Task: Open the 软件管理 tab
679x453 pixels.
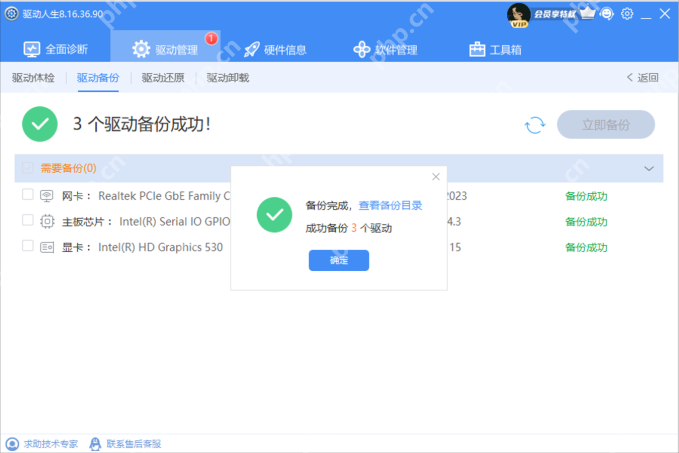Action: pyautogui.click(x=385, y=49)
